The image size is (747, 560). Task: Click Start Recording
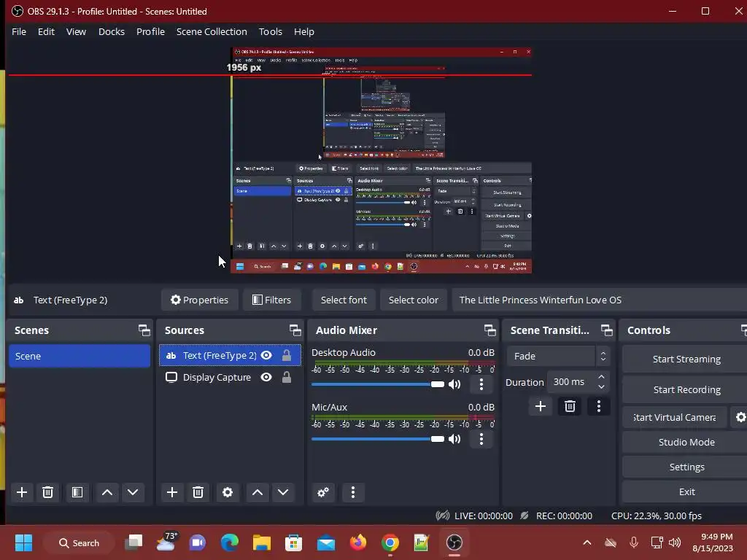[x=686, y=389]
